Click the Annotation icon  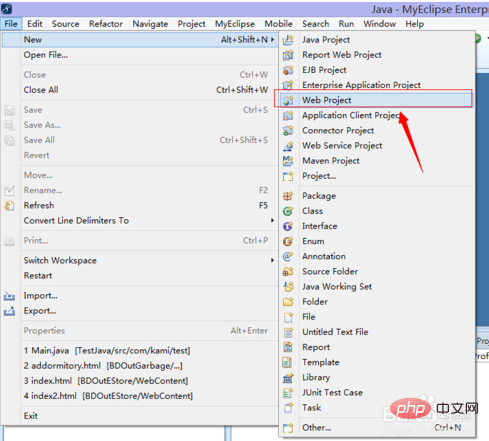point(288,256)
